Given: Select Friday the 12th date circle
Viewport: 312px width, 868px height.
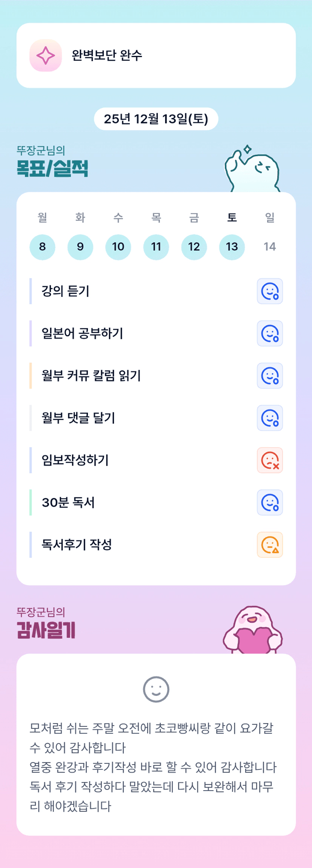Looking at the screenshot, I should tap(194, 247).
